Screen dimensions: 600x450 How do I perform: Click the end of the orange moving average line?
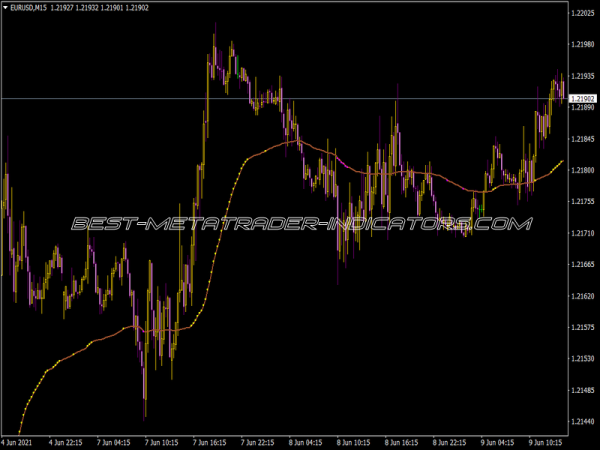[x=562, y=160]
